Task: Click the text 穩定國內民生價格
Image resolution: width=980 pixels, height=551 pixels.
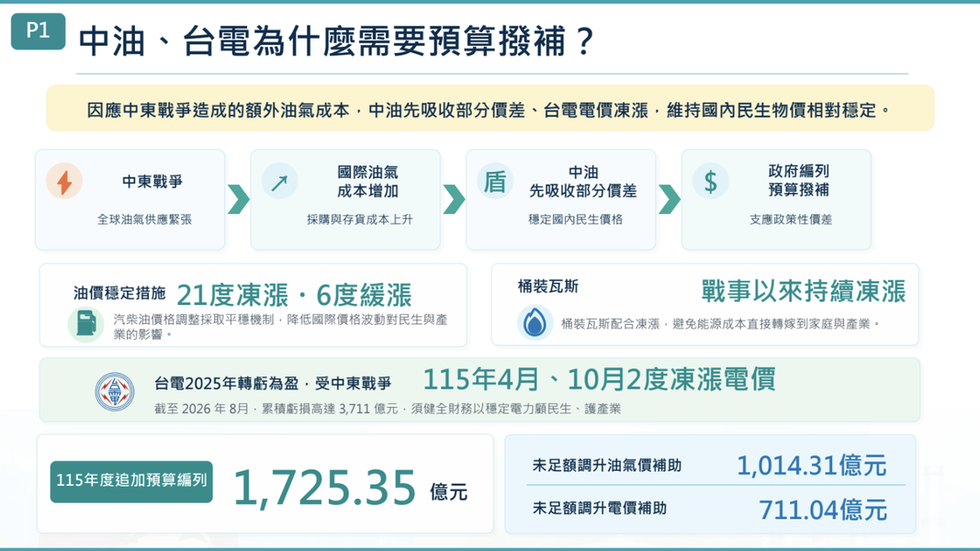Action: point(576,219)
